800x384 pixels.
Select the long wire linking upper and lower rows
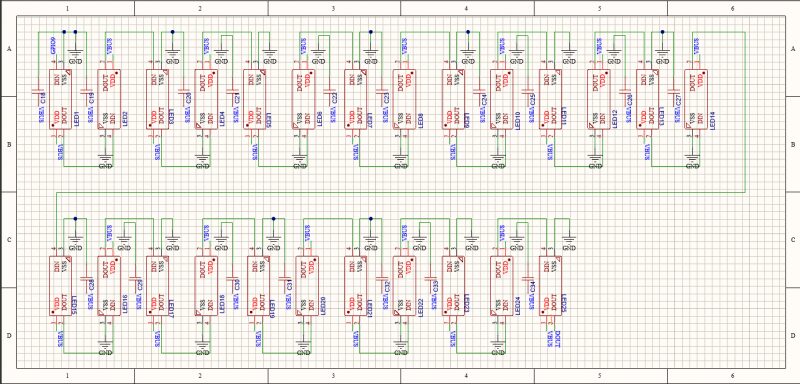[401, 192]
